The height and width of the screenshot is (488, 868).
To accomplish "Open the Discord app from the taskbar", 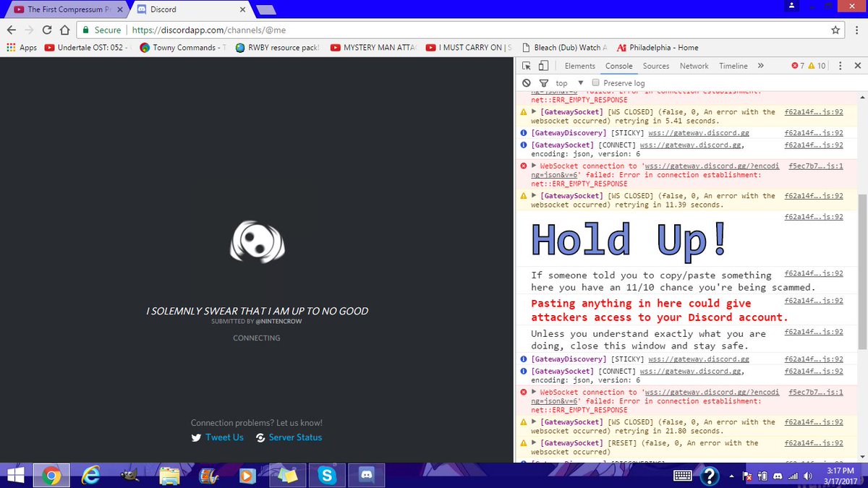I will (x=366, y=475).
